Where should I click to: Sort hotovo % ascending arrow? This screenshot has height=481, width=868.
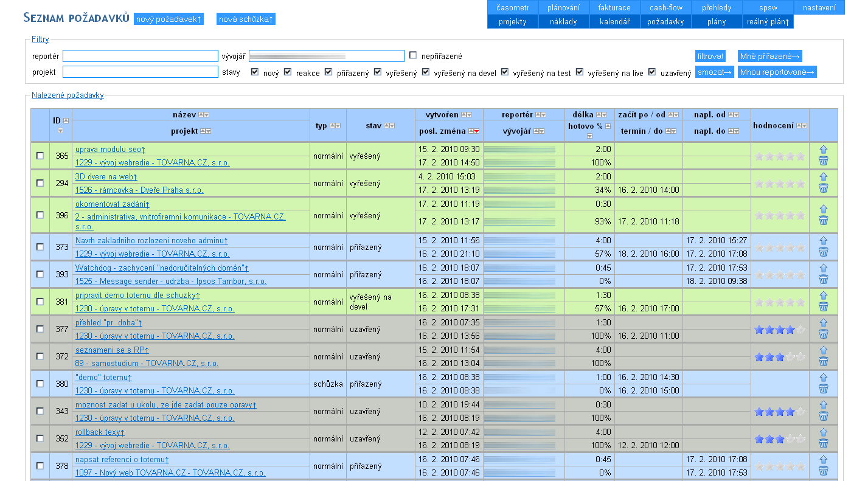click(x=608, y=126)
